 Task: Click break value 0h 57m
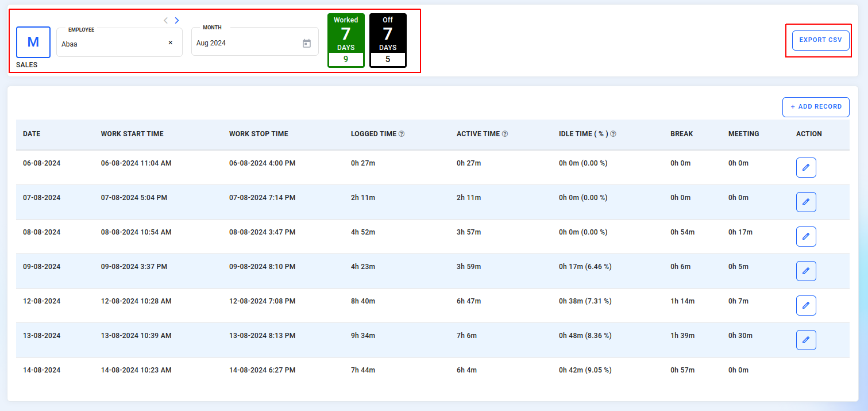click(x=682, y=370)
